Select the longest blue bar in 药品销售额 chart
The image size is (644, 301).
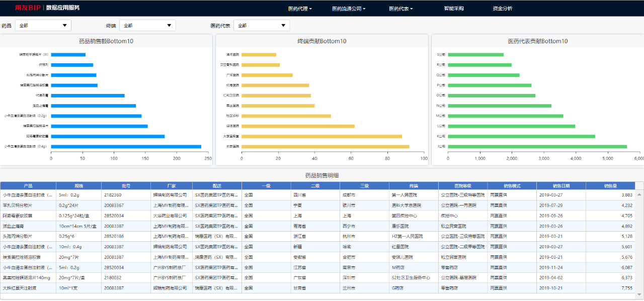point(126,147)
